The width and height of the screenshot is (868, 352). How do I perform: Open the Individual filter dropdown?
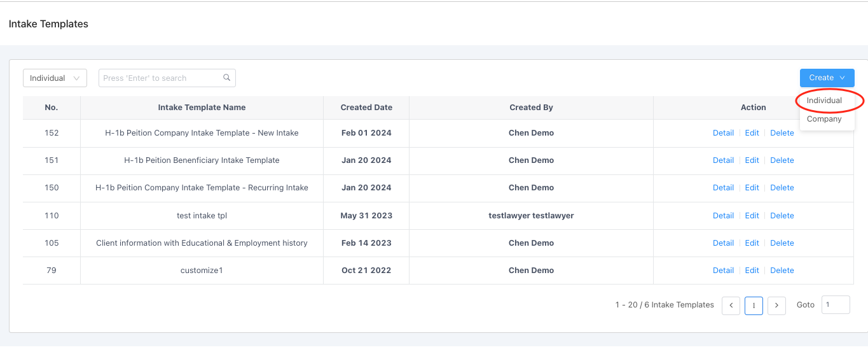click(x=55, y=78)
